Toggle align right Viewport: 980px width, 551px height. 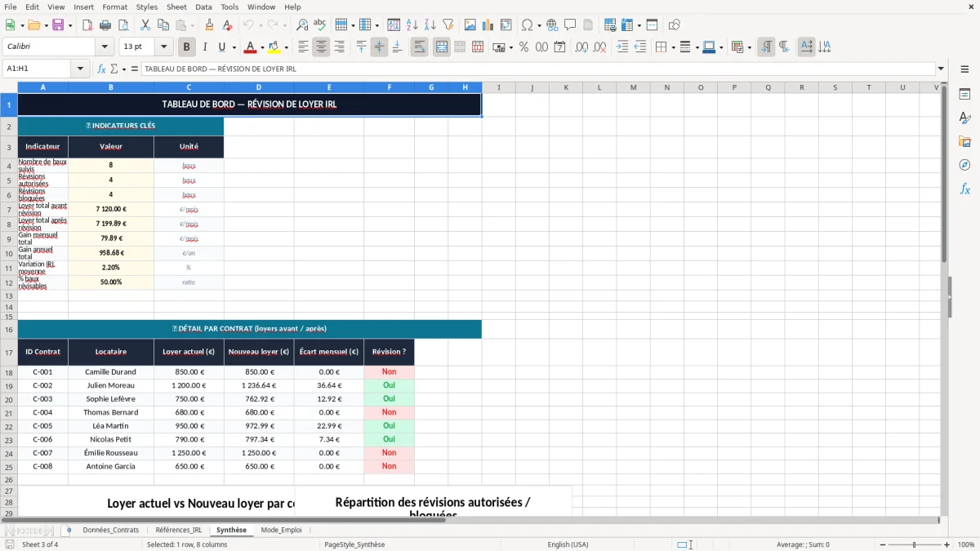[x=339, y=47]
